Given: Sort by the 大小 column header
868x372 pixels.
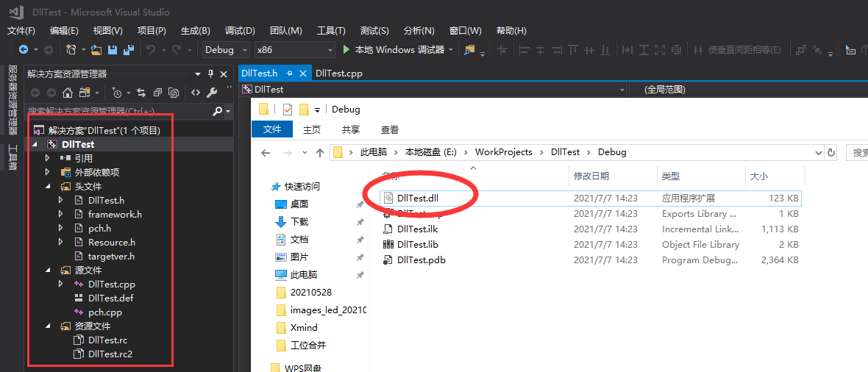Looking at the screenshot, I should pyautogui.click(x=758, y=176).
